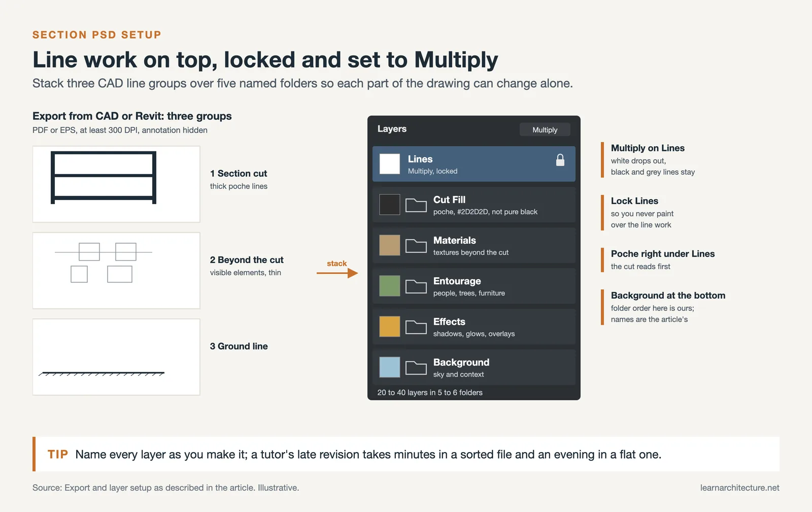Click the Beyond the cut drawing thumbnail

(x=116, y=271)
